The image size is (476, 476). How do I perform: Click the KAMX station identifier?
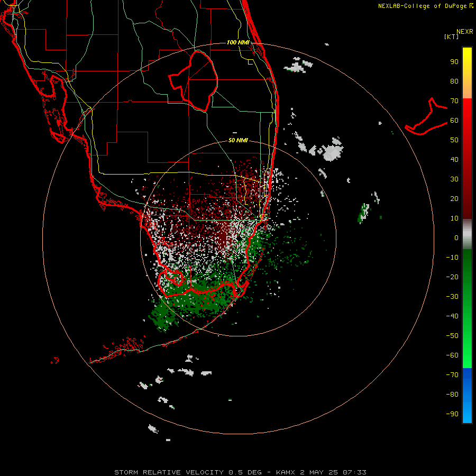click(x=286, y=472)
